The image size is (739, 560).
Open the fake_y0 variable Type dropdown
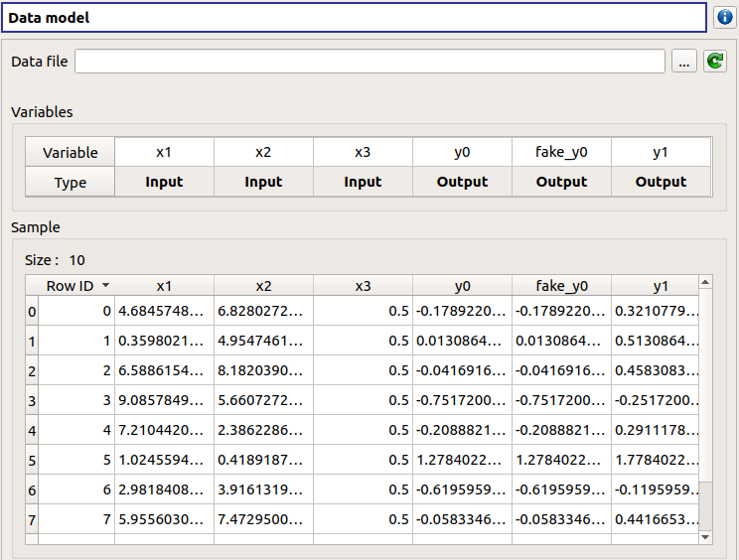pos(561,182)
